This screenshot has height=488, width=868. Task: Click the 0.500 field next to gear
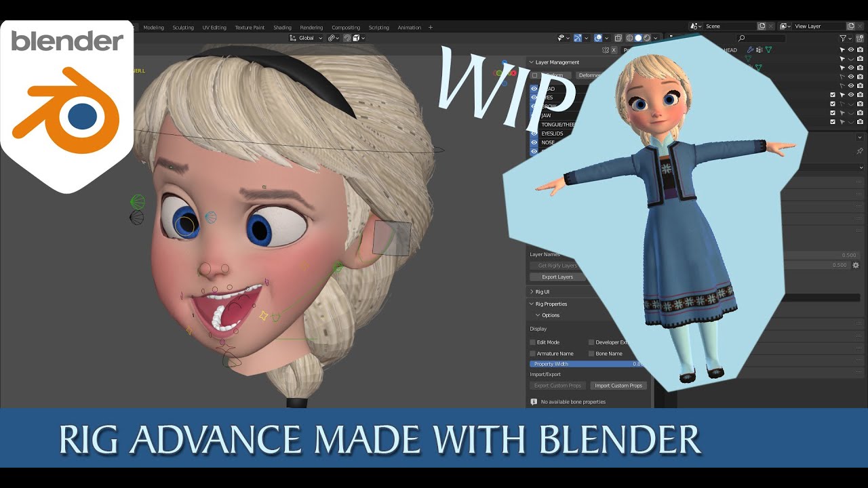tap(817, 265)
